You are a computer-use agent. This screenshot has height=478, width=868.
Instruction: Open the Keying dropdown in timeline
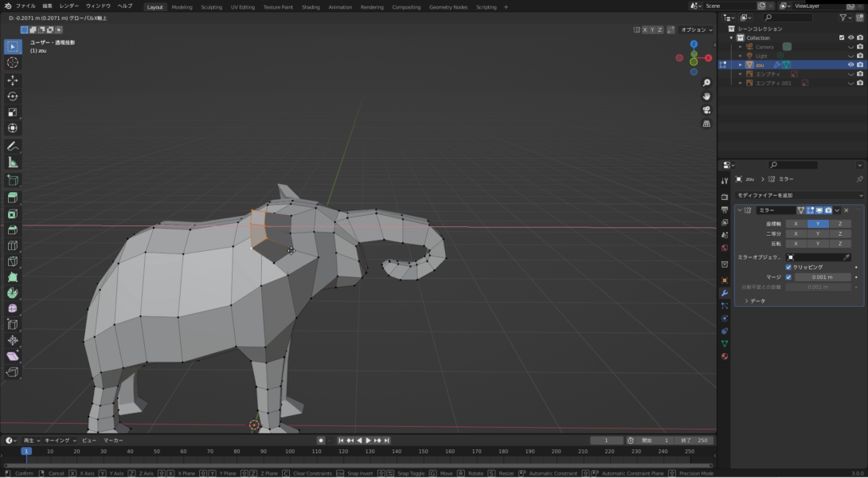[x=61, y=441]
